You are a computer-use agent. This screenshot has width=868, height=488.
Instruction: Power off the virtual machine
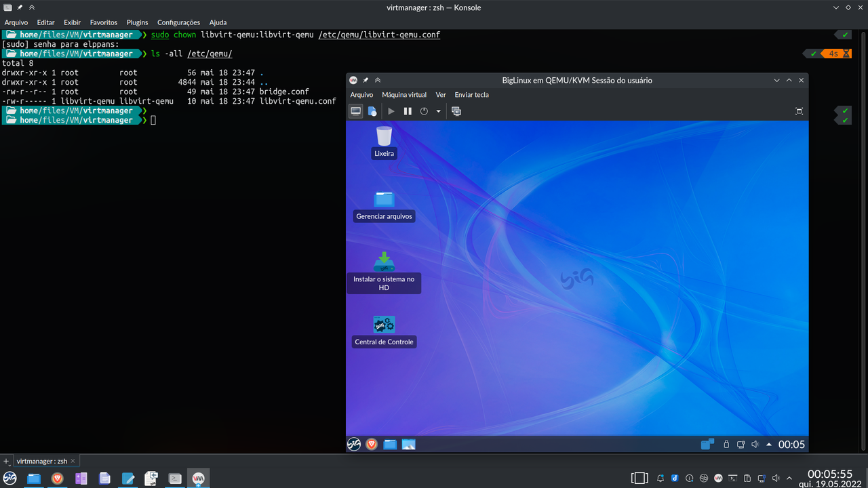pyautogui.click(x=424, y=111)
